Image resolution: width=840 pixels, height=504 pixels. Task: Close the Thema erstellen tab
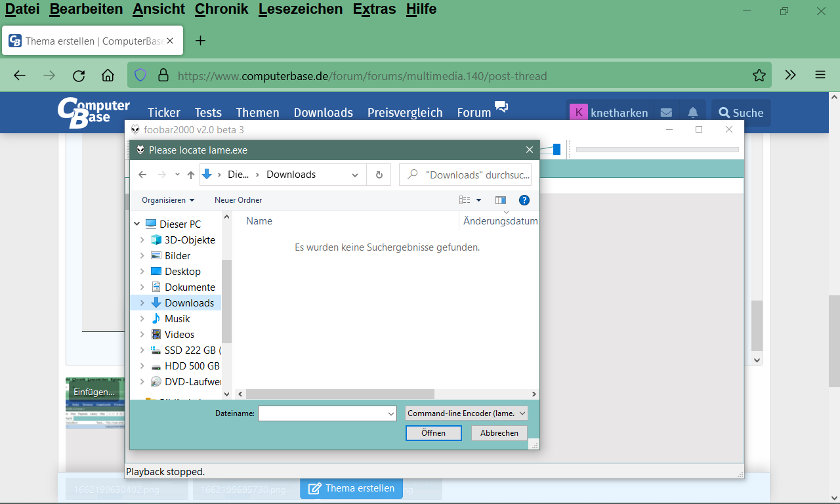(170, 41)
